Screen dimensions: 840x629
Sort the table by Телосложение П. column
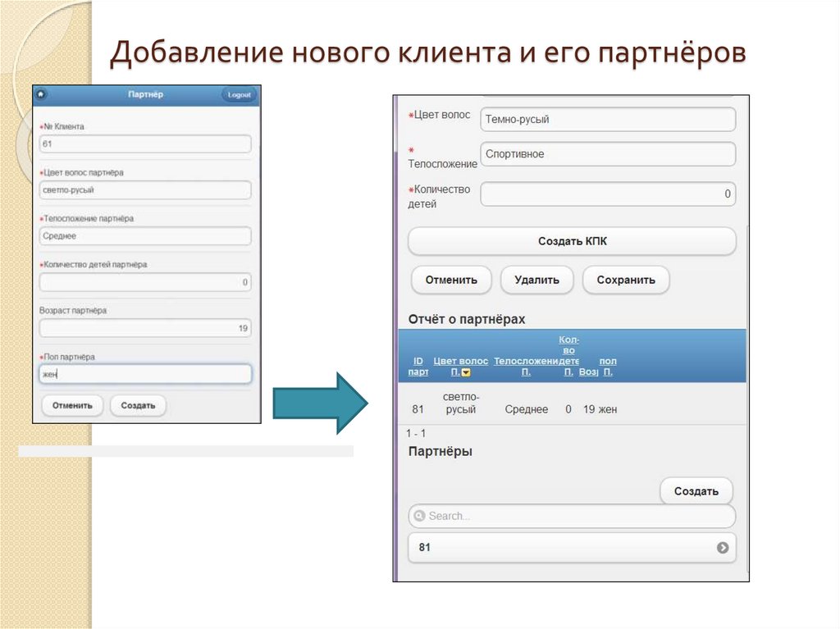click(x=526, y=366)
